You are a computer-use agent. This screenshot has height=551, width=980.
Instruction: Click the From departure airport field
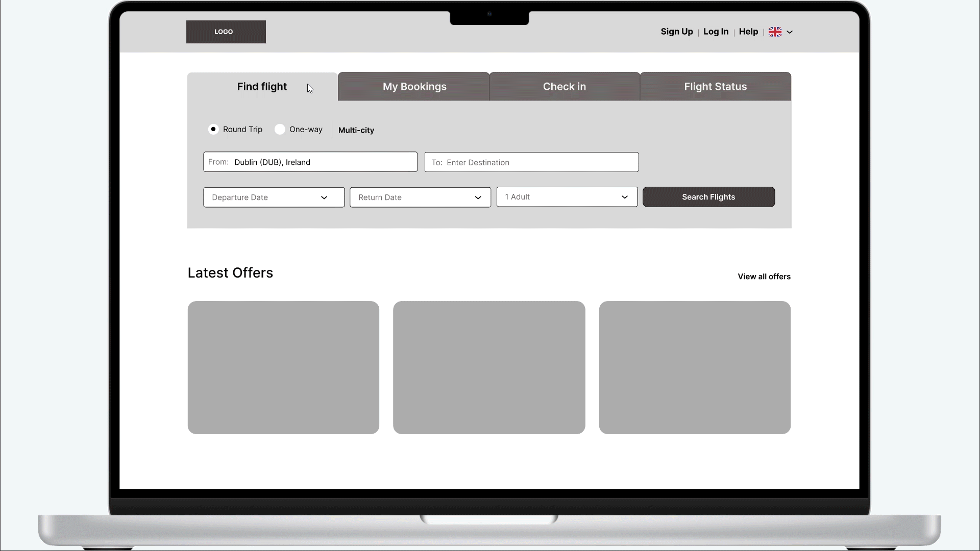[310, 161]
